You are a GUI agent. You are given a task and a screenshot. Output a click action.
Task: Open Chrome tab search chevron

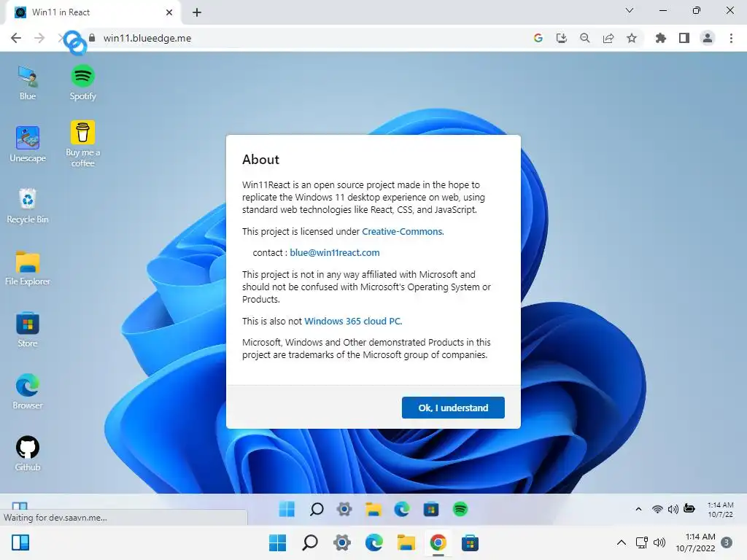(x=630, y=10)
